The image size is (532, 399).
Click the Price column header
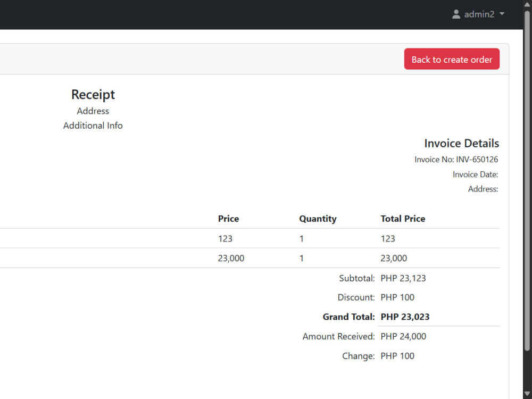coord(228,219)
